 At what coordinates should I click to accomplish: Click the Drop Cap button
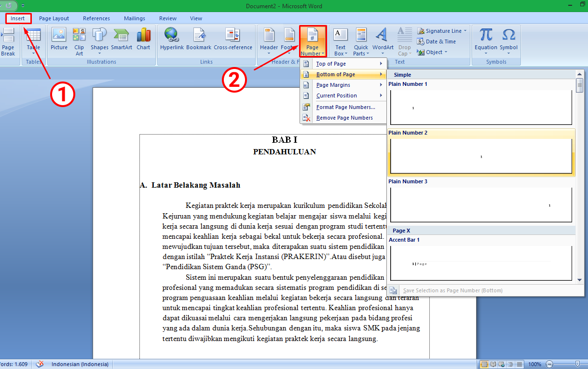[x=405, y=42]
